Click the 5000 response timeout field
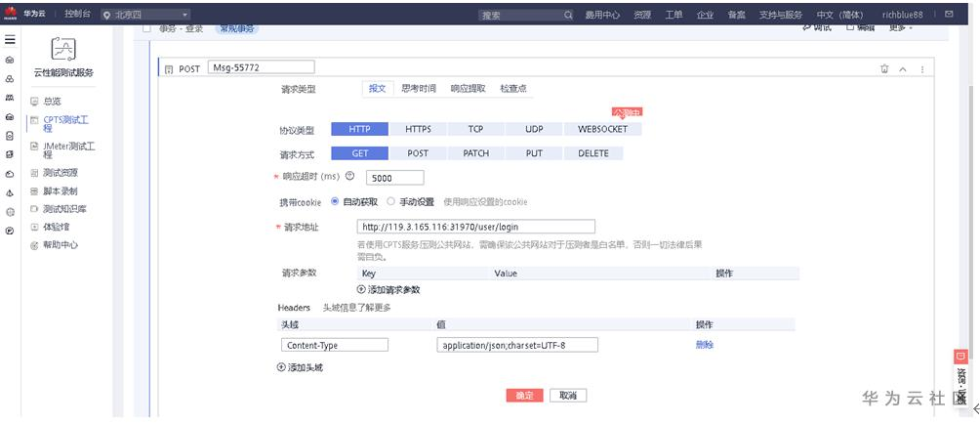 tap(395, 178)
